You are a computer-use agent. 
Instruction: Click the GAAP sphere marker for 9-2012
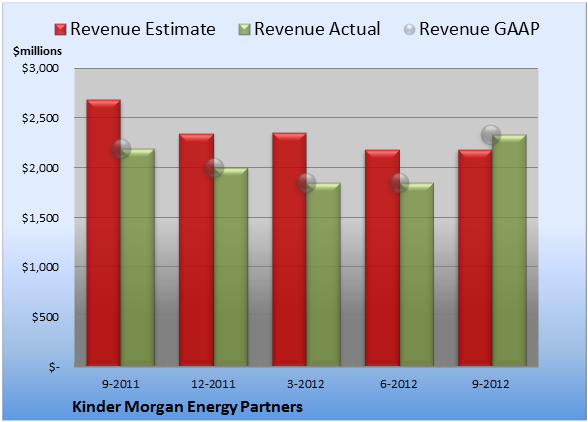491,134
